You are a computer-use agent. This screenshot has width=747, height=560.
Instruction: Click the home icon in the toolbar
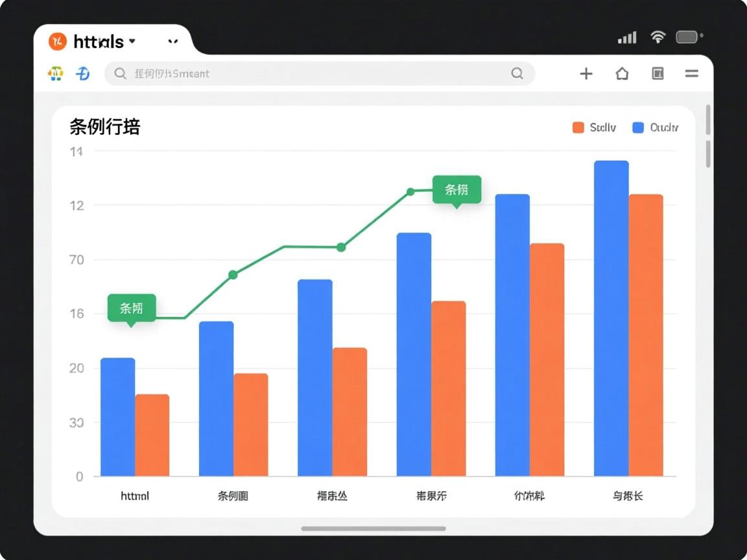(x=622, y=73)
